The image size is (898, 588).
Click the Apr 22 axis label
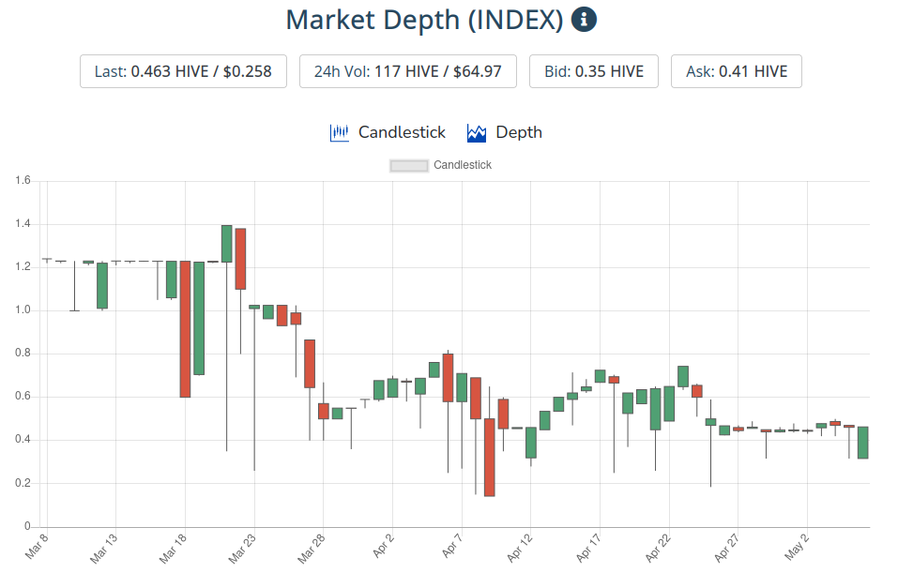[x=658, y=548]
